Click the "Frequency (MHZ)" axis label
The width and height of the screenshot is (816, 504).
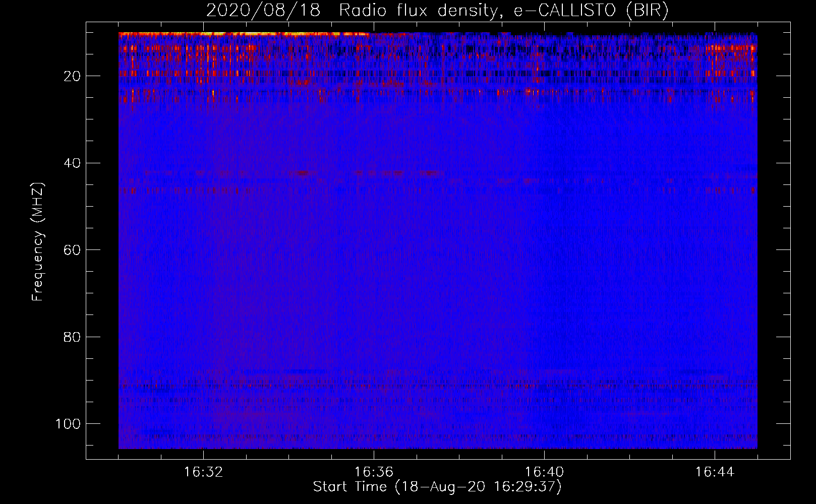point(38,242)
